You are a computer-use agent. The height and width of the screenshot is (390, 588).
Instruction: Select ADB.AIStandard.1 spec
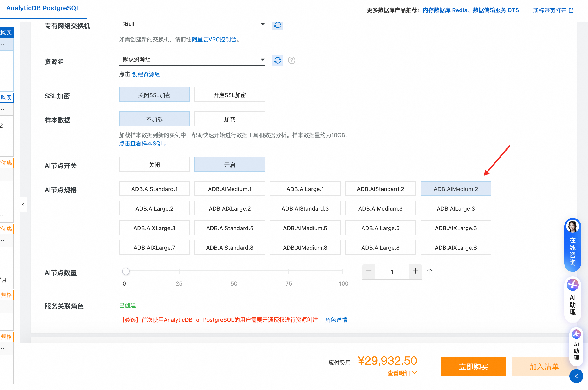point(154,188)
